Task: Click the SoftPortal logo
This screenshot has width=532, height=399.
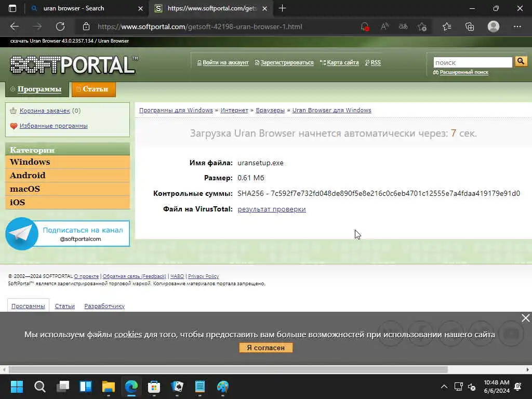Action: [x=74, y=64]
